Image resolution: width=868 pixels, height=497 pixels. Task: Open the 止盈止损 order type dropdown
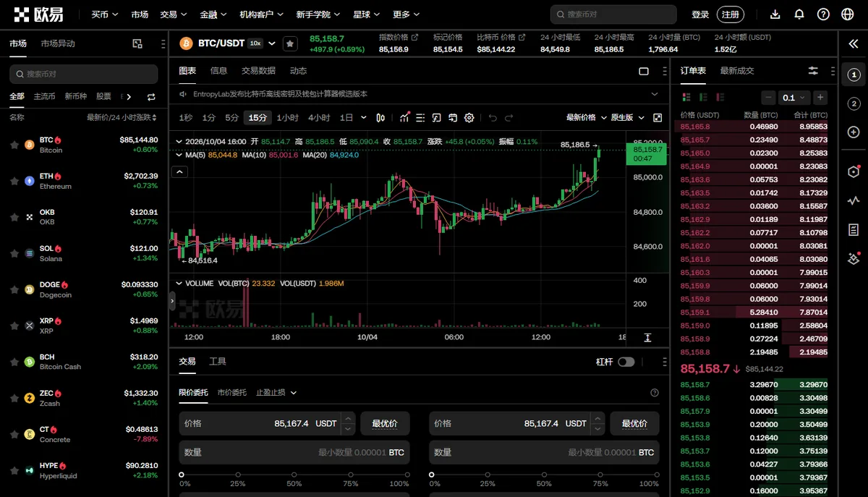[276, 393]
